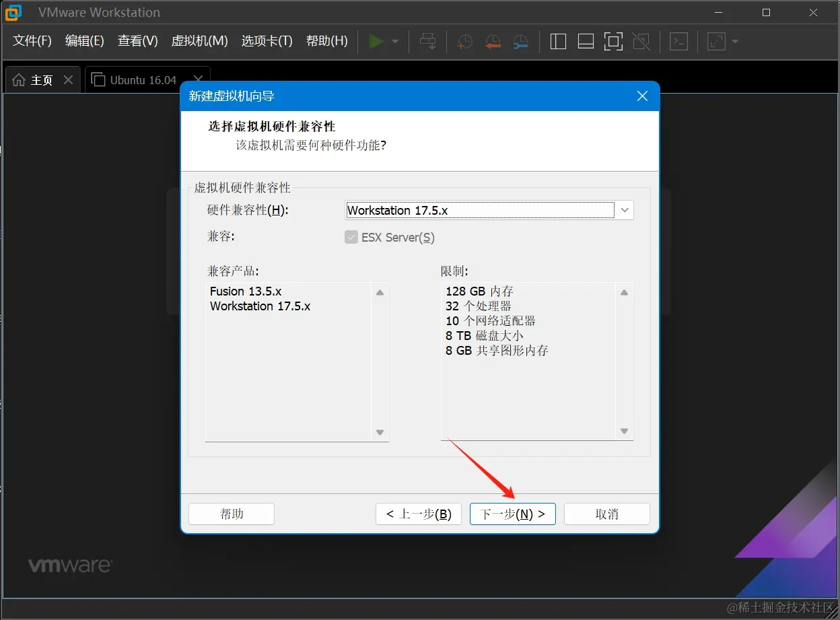Click the hardware compatibility dropdown arrow
The height and width of the screenshot is (620, 840).
(625, 210)
